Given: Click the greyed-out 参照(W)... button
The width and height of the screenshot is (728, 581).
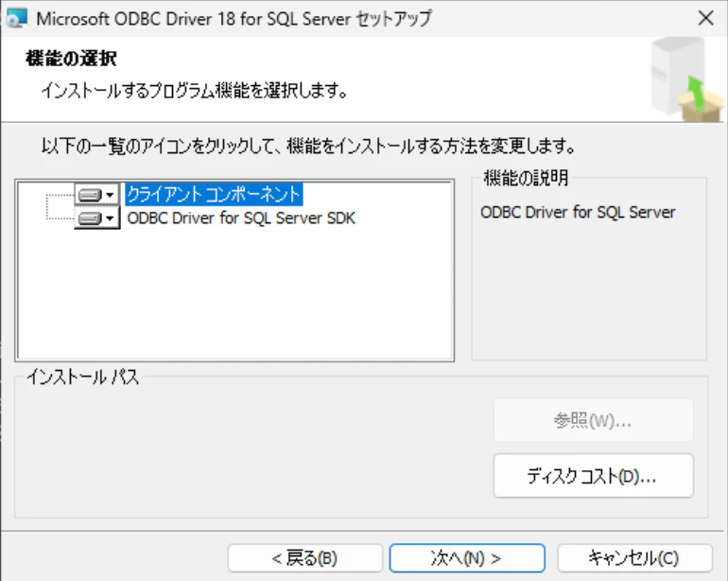Looking at the screenshot, I should (593, 421).
